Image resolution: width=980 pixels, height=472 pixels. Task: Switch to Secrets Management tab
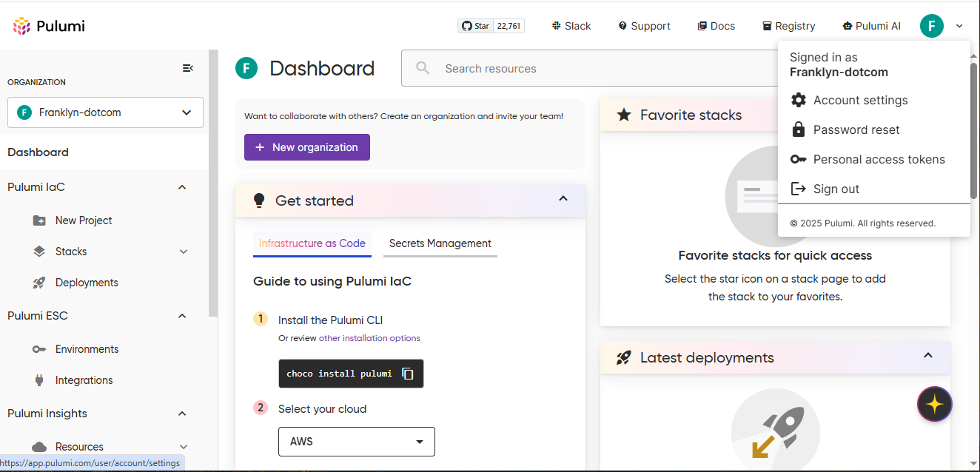click(x=440, y=243)
